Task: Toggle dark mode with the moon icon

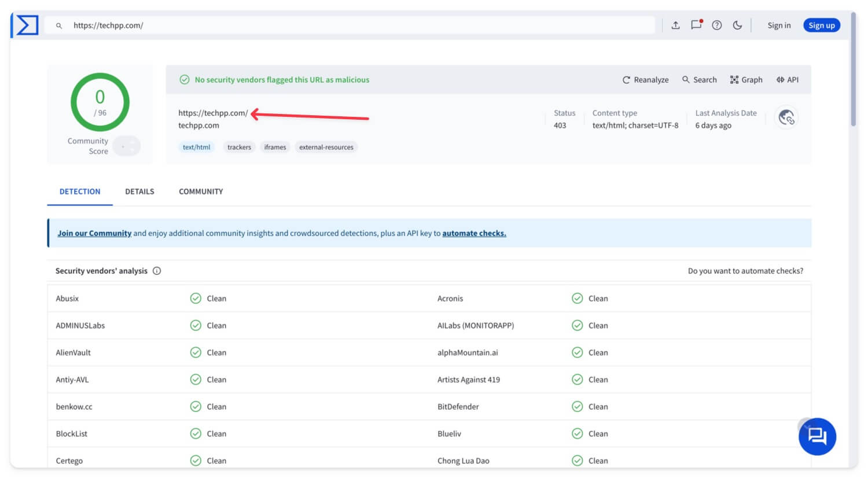Action: coord(737,25)
